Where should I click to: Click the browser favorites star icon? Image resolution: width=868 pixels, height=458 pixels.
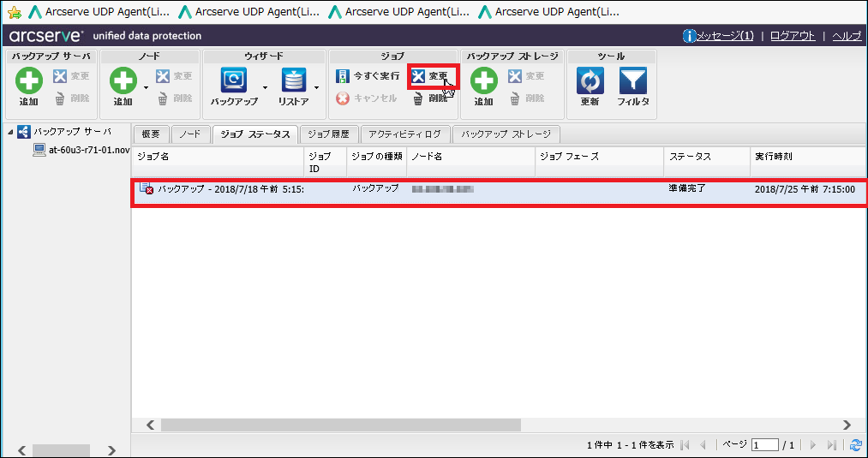[x=15, y=12]
